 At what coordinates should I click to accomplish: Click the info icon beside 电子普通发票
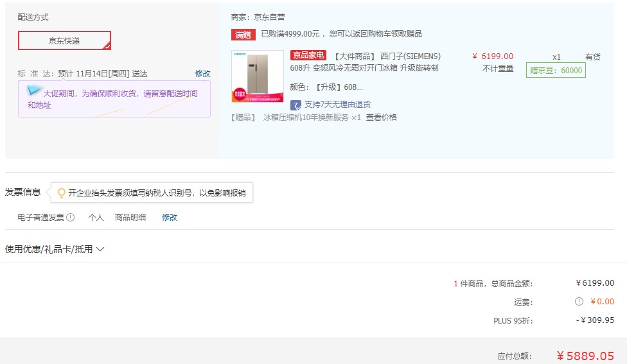coord(71,218)
